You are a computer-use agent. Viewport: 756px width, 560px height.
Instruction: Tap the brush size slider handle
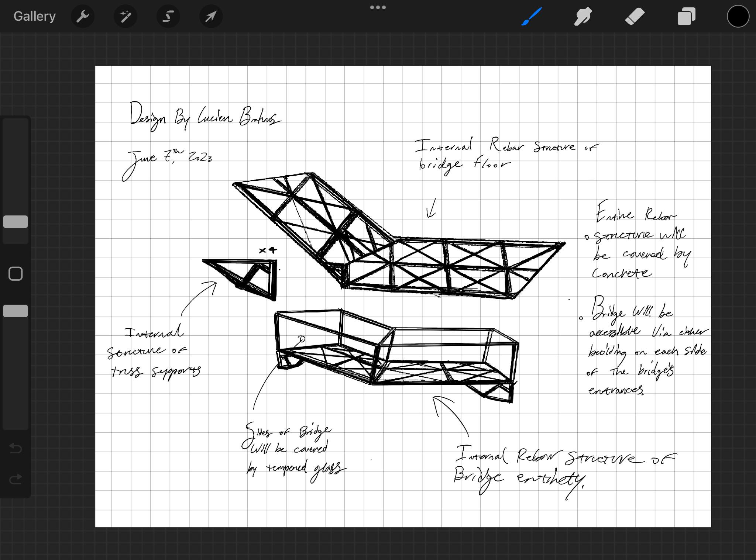(x=16, y=222)
